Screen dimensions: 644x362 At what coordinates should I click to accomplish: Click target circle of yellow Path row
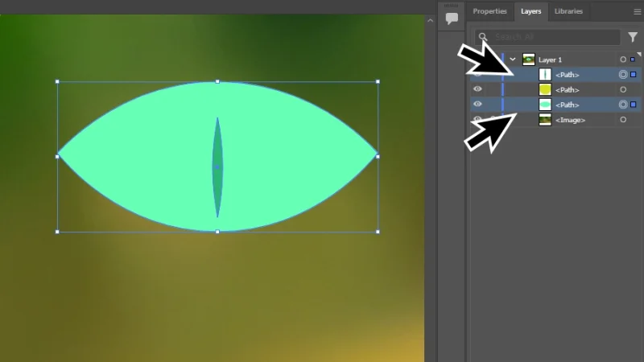(x=623, y=89)
